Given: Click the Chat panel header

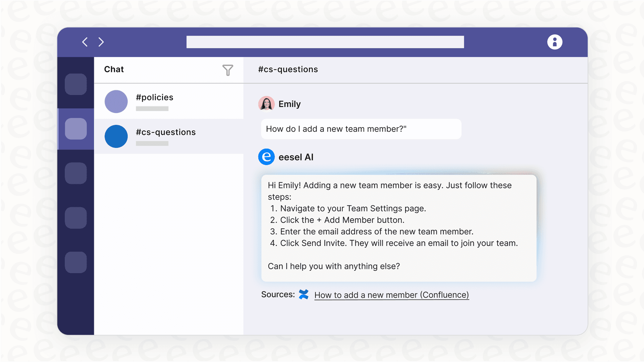Looking at the screenshot, I should [x=113, y=69].
